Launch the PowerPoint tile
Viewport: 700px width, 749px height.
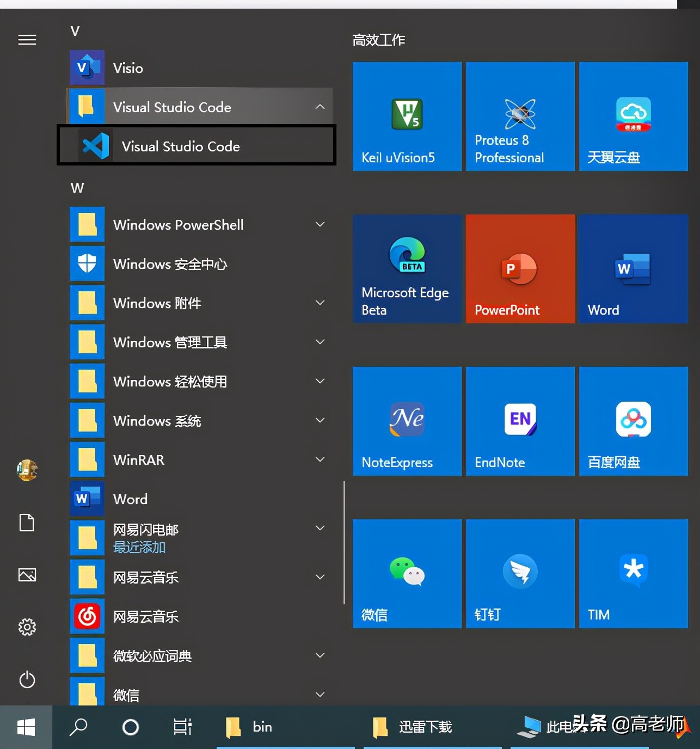tap(520, 269)
